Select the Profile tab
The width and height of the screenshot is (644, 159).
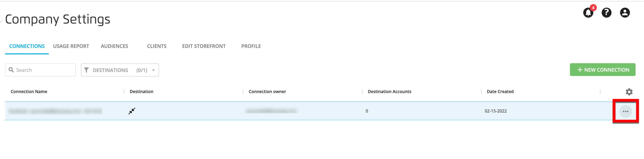tap(251, 46)
